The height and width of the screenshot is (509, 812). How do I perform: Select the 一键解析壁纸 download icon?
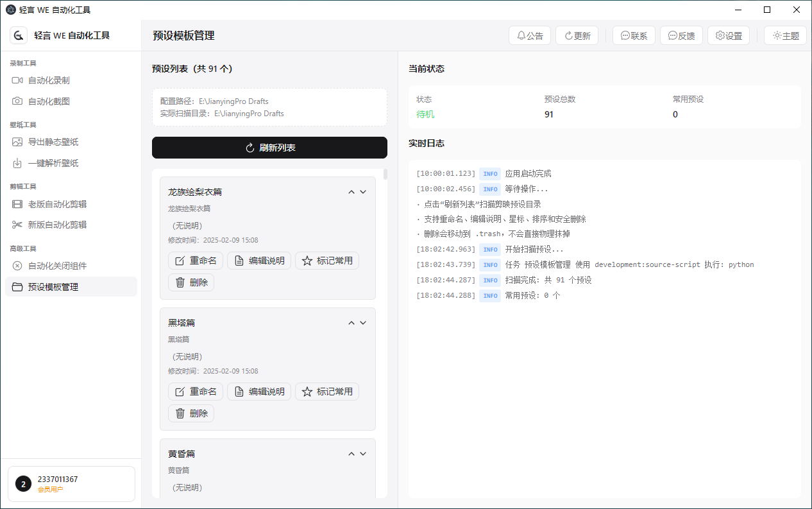coord(17,162)
